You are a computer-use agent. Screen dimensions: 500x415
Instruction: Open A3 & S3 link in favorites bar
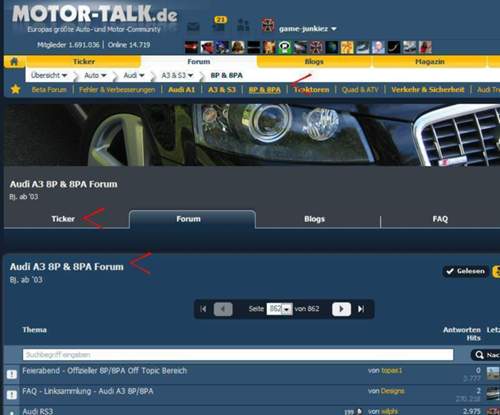[x=222, y=90]
